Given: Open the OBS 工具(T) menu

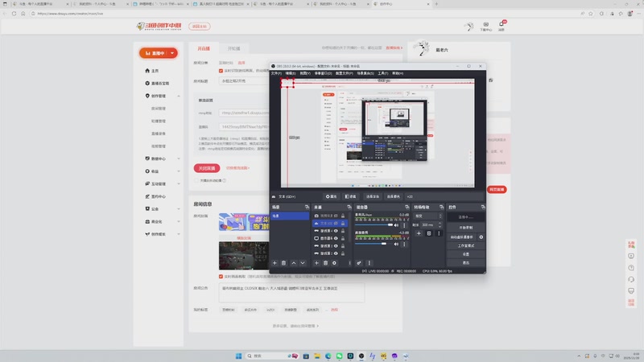Looking at the screenshot, I should (x=383, y=73).
